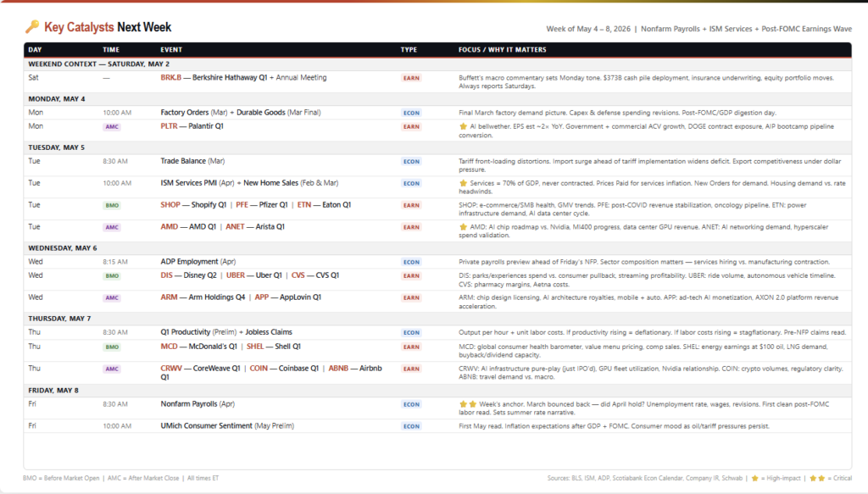The image size is (868, 494).
Task: Click AMC badge in the CoreWeave row
Action: coord(112,369)
